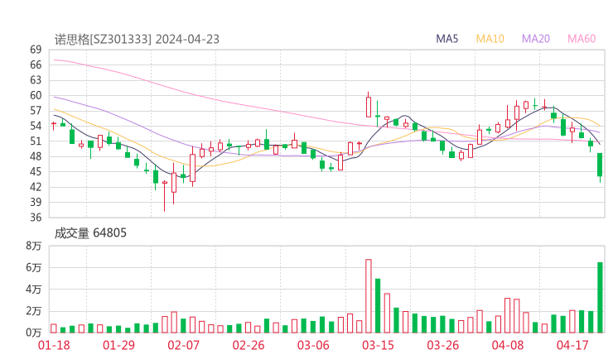Click the 02-26 date axis label
613x364 pixels.
(249, 345)
